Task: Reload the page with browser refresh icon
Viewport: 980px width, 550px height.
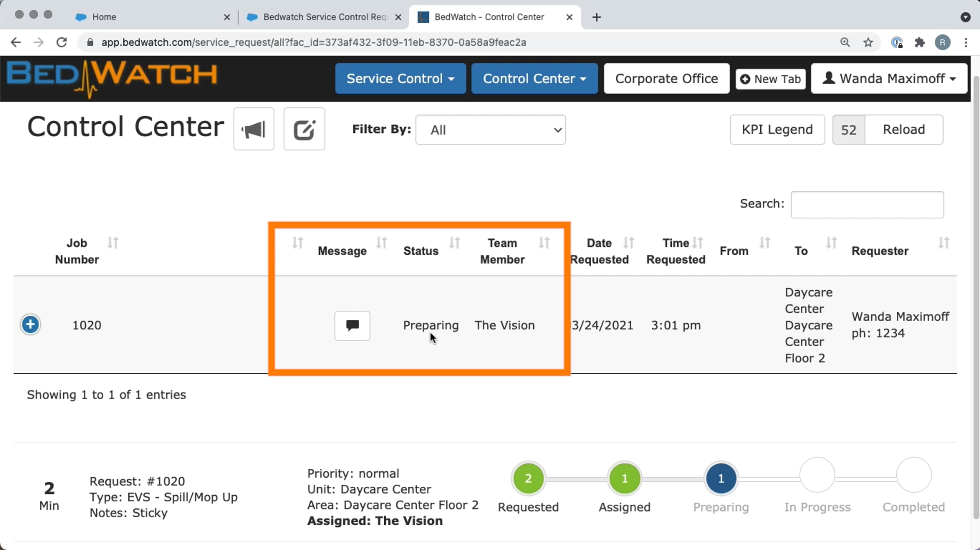Action: 62,42
